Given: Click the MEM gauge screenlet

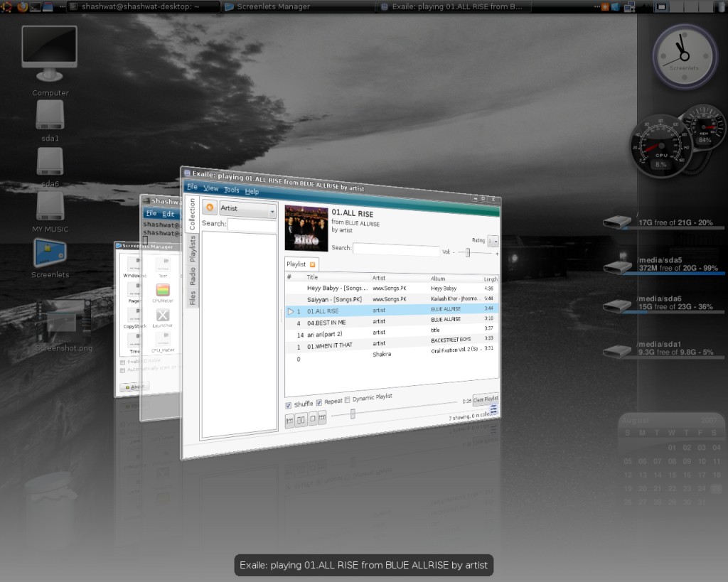Looking at the screenshot, I should (704, 127).
